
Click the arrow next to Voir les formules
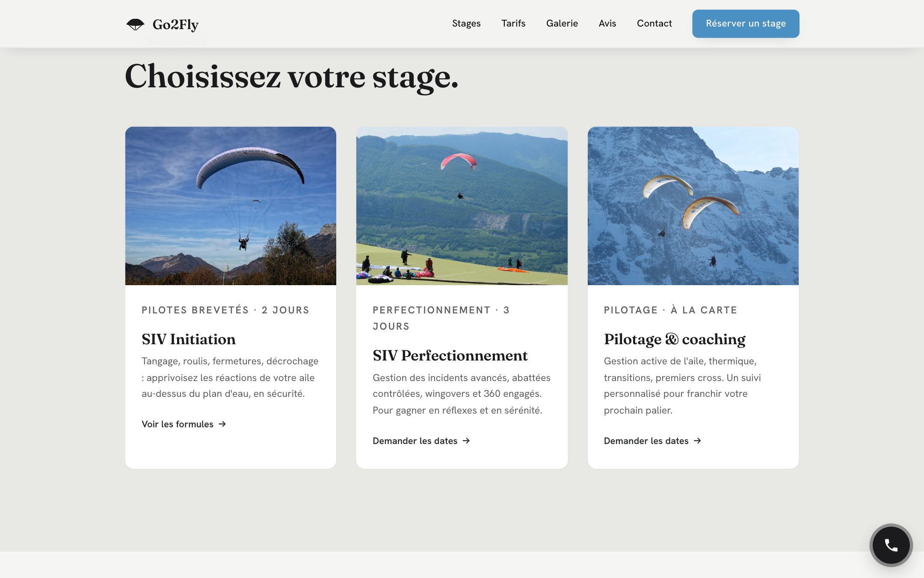pyautogui.click(x=222, y=424)
